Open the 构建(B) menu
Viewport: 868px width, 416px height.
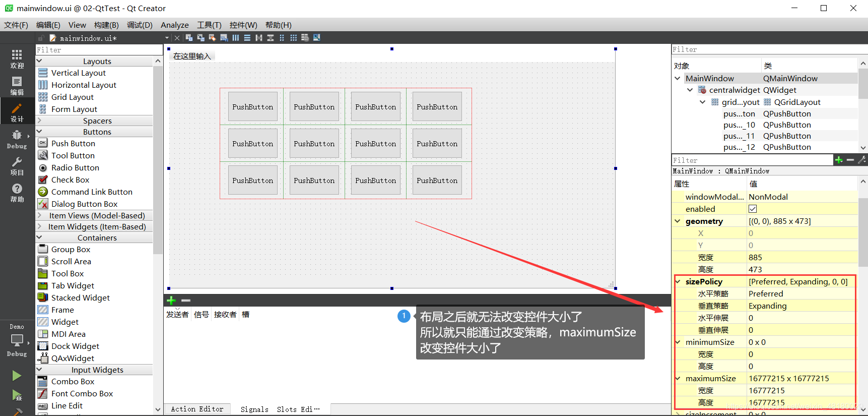(106, 25)
